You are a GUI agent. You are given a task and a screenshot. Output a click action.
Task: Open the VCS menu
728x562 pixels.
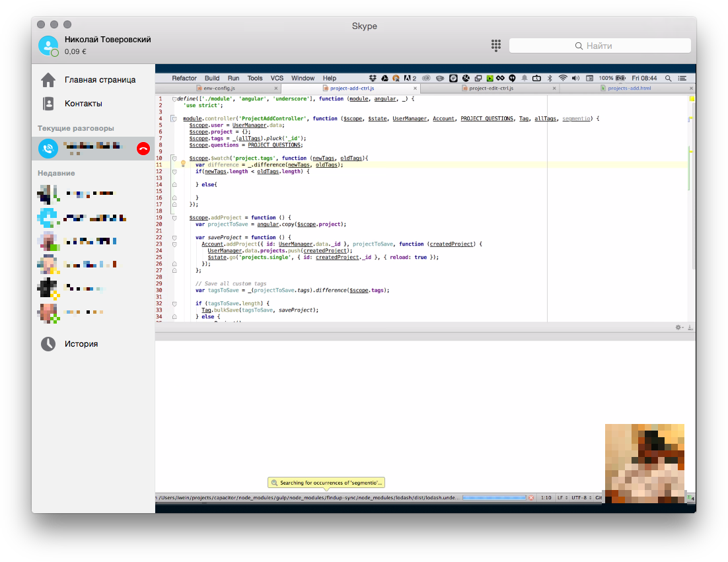(x=277, y=78)
